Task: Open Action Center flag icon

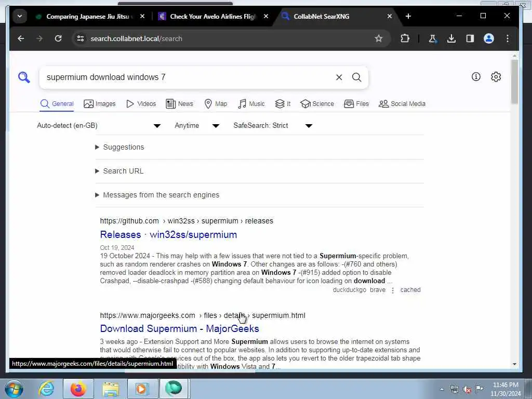Action: point(479,389)
